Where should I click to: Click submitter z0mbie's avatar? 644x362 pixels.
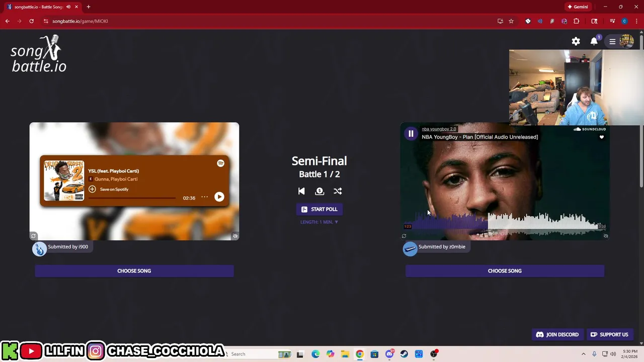(x=410, y=248)
